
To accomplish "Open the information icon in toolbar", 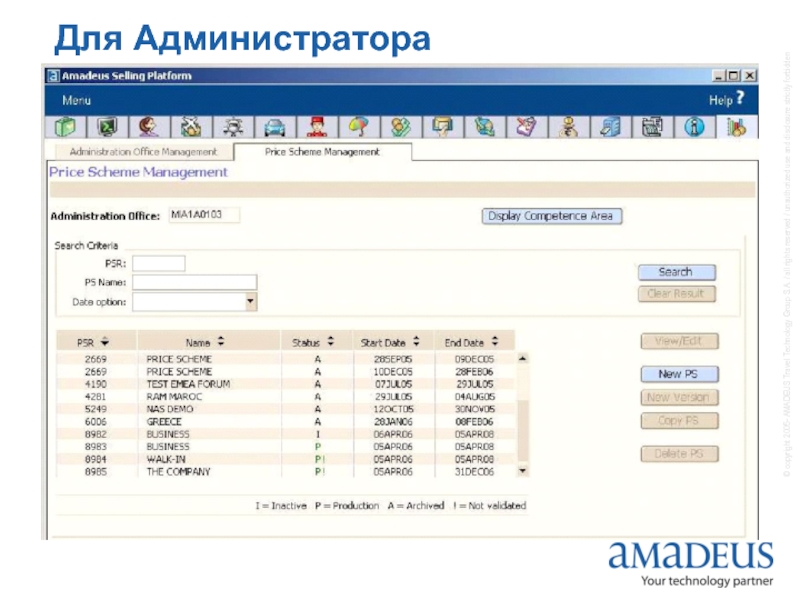I will click(x=696, y=127).
